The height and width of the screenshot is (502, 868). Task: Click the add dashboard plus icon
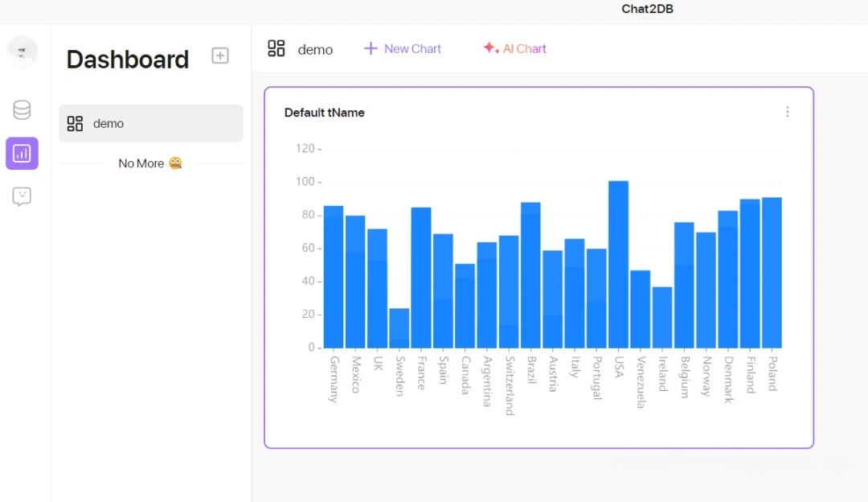220,56
